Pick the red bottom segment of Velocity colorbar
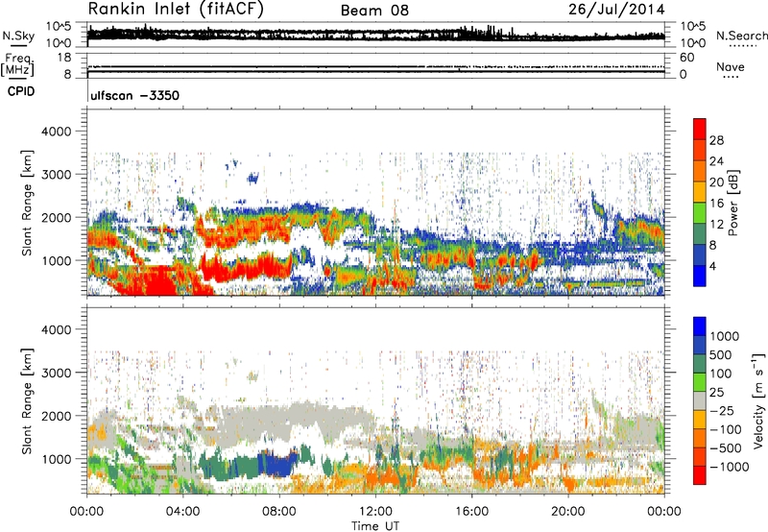The width and height of the screenshot is (768, 532). tap(700, 475)
